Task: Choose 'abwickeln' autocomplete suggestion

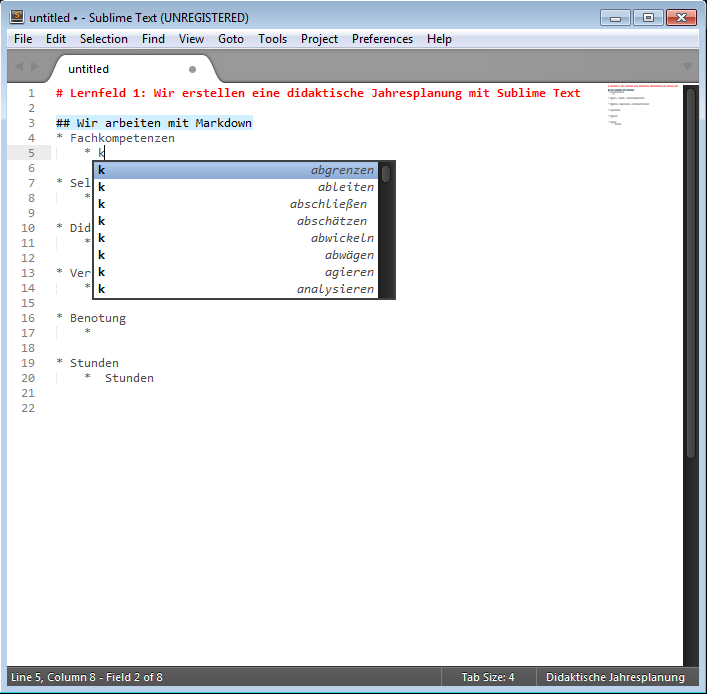Action: pos(235,238)
